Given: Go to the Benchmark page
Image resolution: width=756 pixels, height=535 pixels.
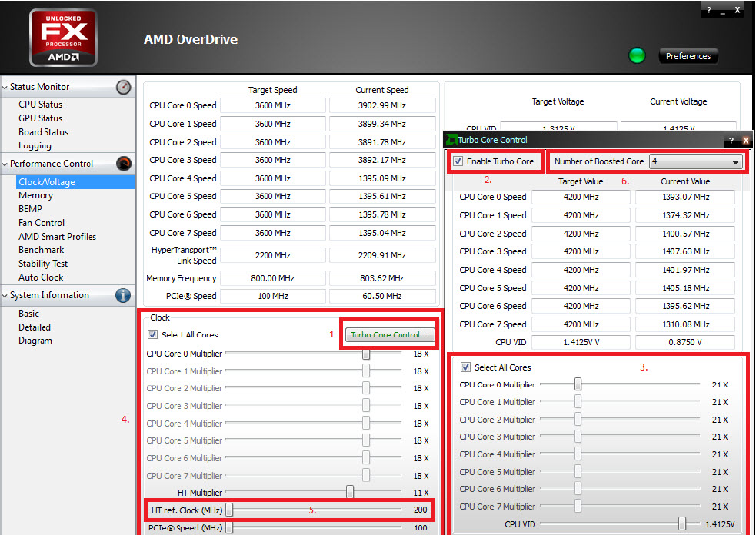Looking at the screenshot, I should coord(41,250).
